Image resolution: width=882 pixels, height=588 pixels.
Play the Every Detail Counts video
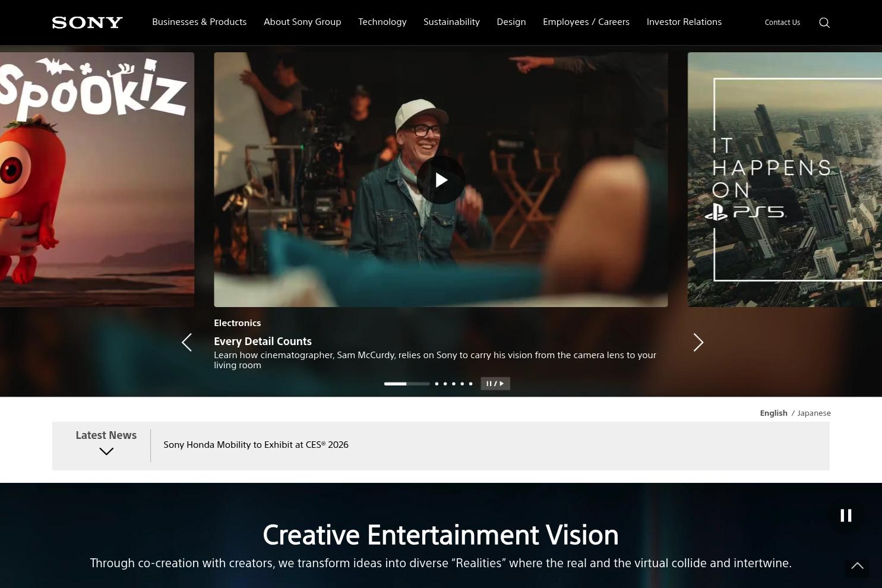441,180
